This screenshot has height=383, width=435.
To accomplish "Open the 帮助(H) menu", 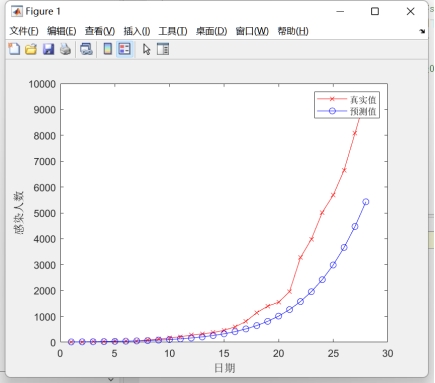I will [293, 31].
